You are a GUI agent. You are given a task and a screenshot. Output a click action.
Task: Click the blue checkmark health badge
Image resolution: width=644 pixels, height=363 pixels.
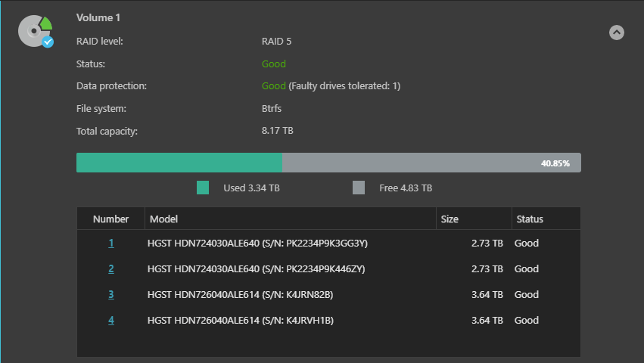point(48,42)
